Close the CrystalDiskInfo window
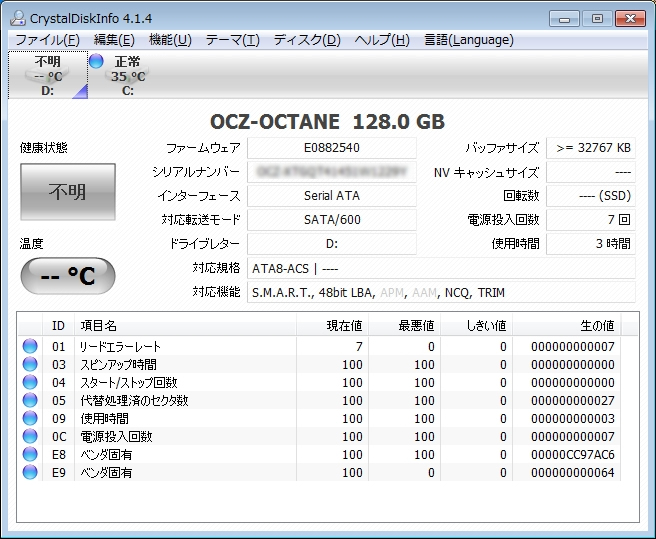This screenshot has height=539, width=656. pos(630,19)
